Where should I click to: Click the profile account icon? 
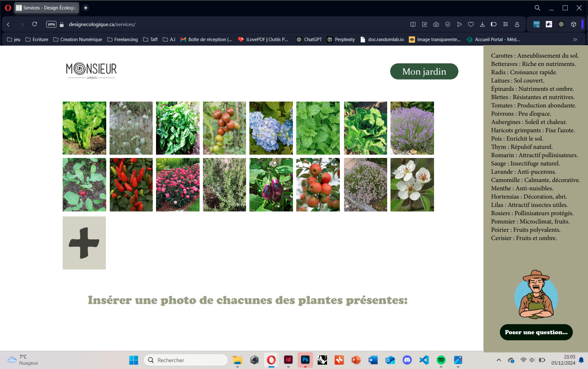(517, 24)
